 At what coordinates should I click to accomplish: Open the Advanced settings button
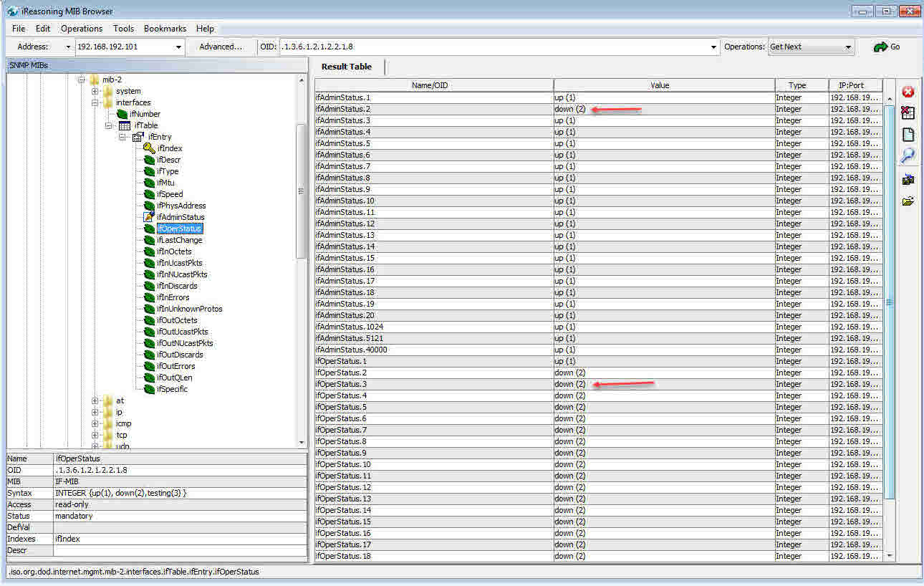coord(221,47)
